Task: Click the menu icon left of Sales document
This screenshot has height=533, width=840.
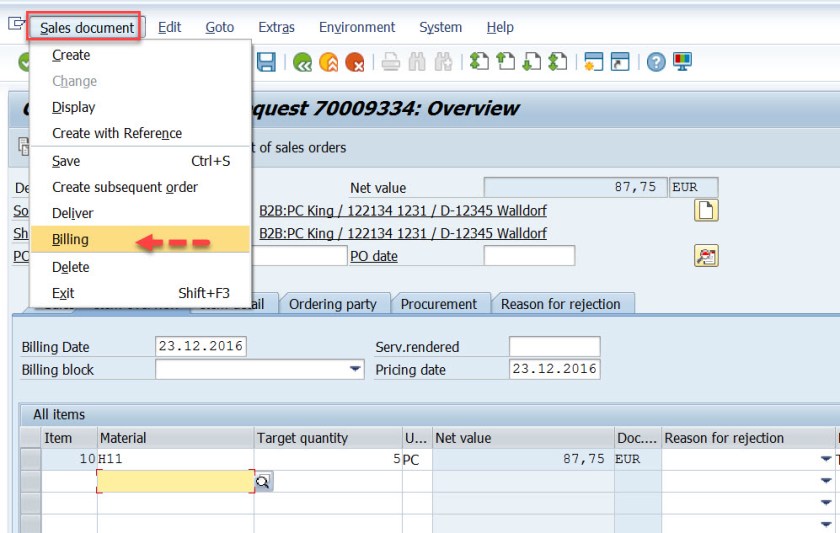Action: tap(16, 24)
